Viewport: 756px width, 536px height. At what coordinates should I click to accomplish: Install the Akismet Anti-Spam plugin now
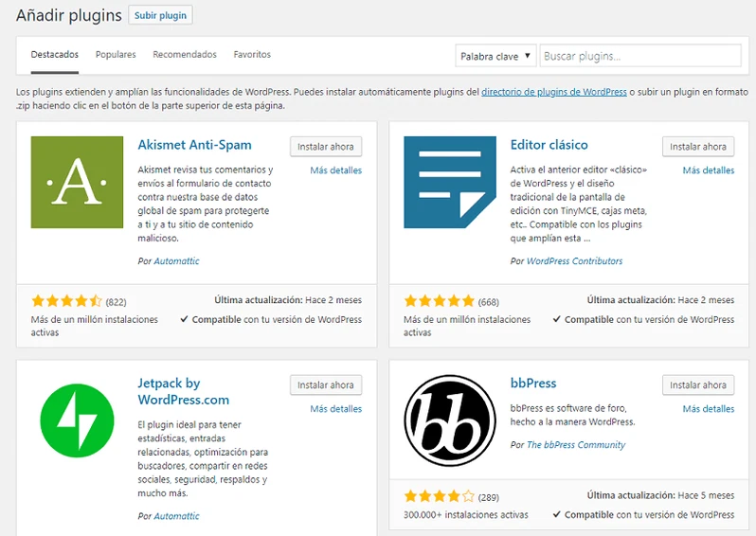pos(326,147)
